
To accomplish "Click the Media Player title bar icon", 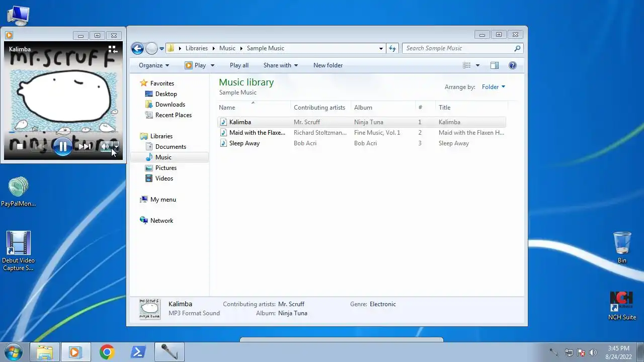I will (x=9, y=35).
